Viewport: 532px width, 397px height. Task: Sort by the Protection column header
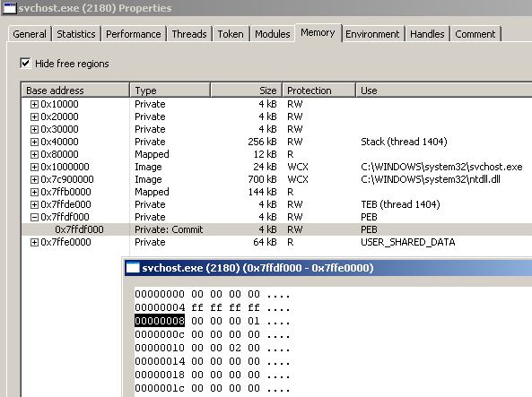[x=319, y=91]
